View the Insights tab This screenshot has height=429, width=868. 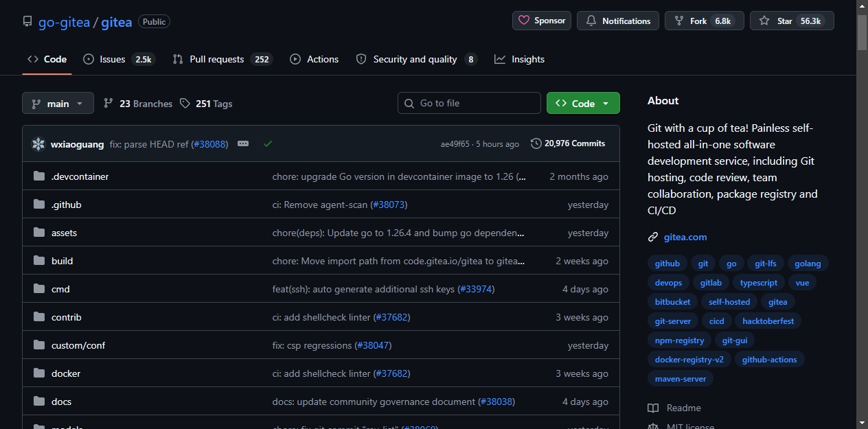[519, 59]
